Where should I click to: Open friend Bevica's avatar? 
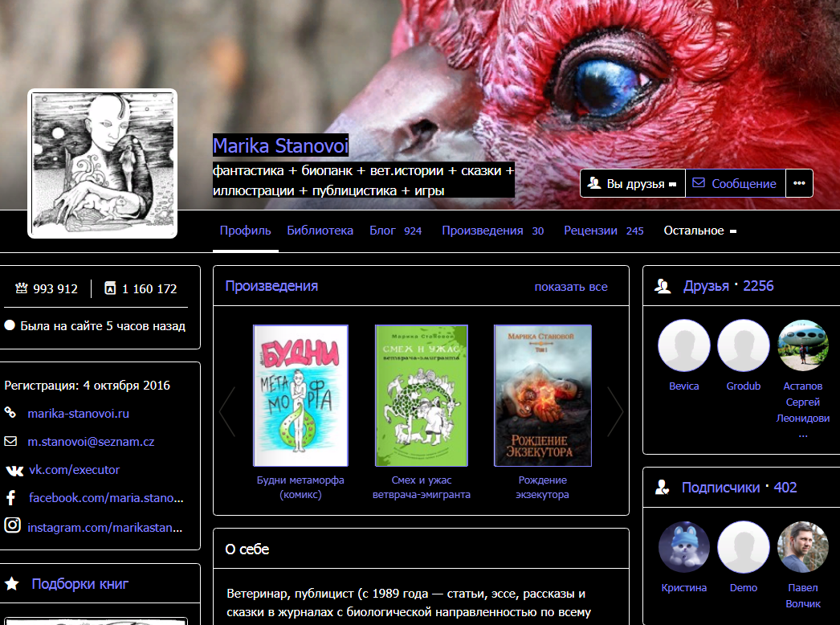[x=684, y=345]
